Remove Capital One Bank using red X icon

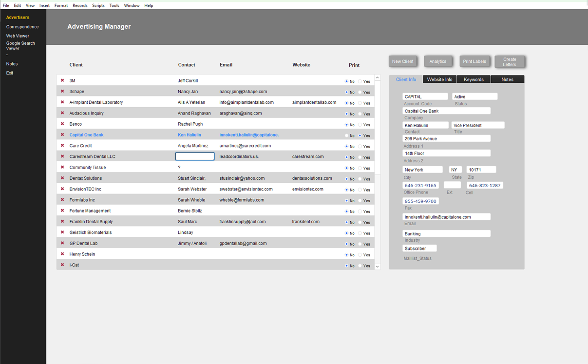(x=62, y=134)
